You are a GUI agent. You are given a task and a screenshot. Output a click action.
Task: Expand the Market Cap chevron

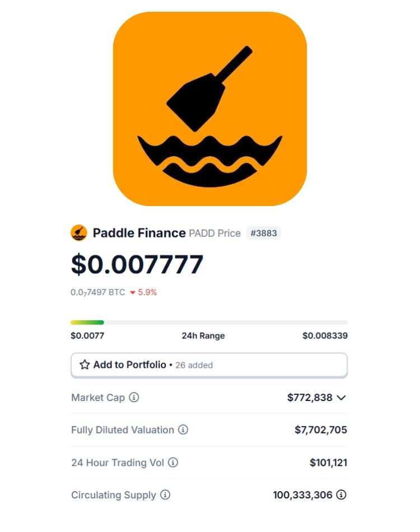[x=341, y=398]
